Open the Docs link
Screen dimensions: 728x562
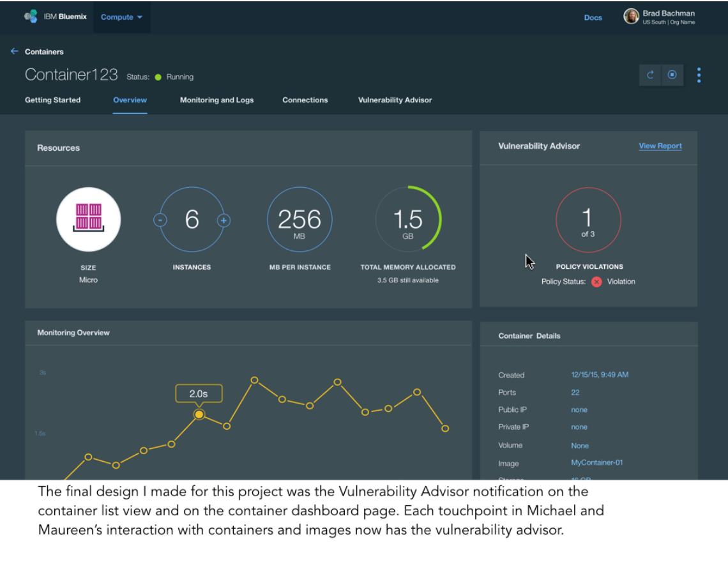[x=593, y=18]
